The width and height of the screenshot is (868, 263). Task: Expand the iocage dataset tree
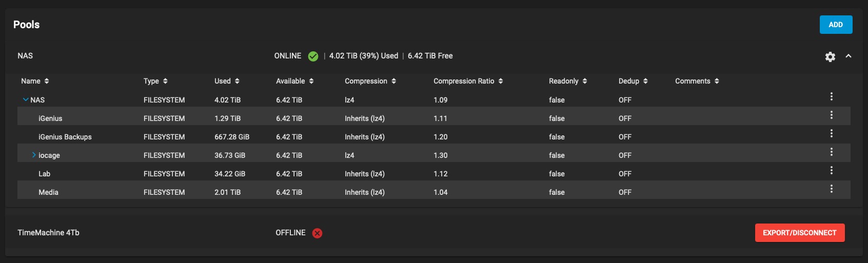click(x=34, y=155)
